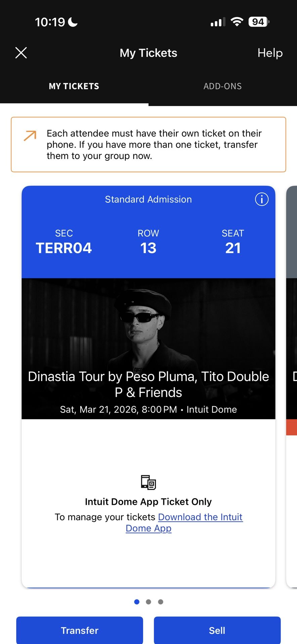Go to the second ticket page dot

[x=148, y=602]
